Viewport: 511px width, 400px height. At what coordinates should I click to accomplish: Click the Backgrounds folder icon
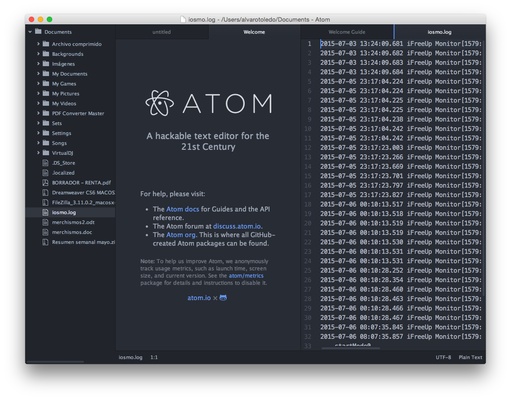[x=46, y=54]
